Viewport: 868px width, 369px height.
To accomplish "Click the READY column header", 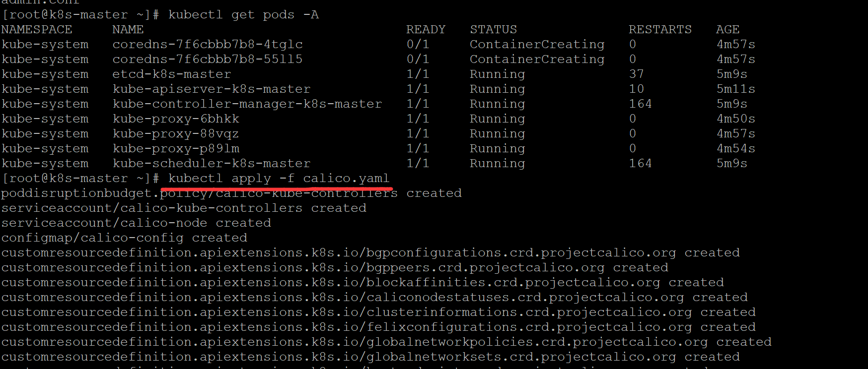I will tap(426, 30).
